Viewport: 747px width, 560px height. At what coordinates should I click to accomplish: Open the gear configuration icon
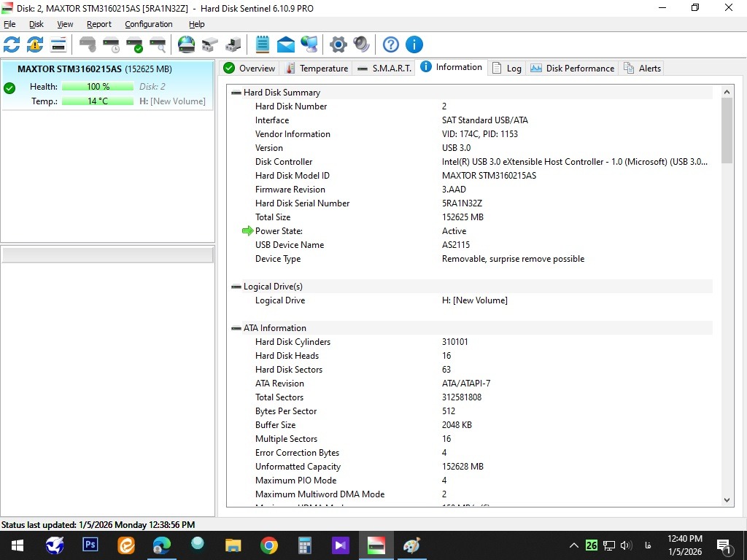[338, 45]
